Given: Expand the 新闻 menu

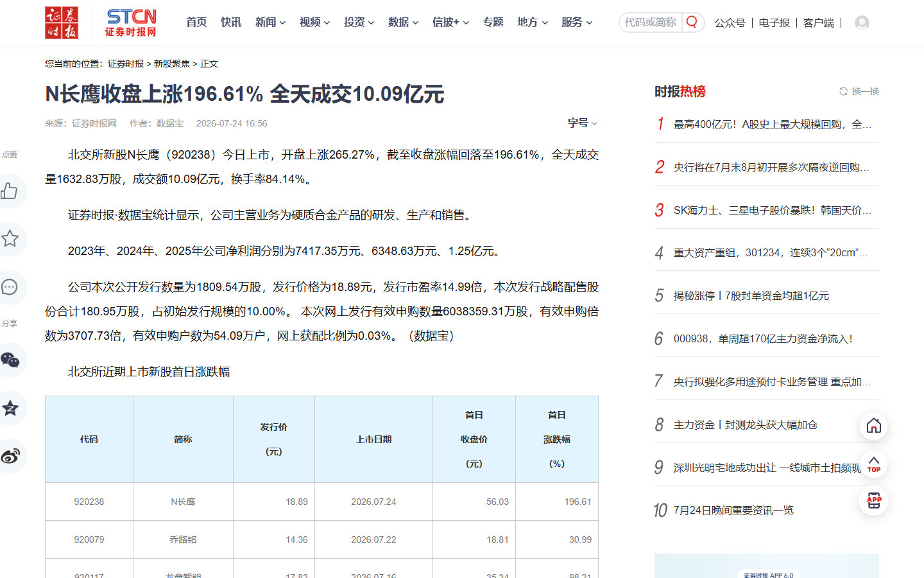Looking at the screenshot, I should tap(270, 22).
